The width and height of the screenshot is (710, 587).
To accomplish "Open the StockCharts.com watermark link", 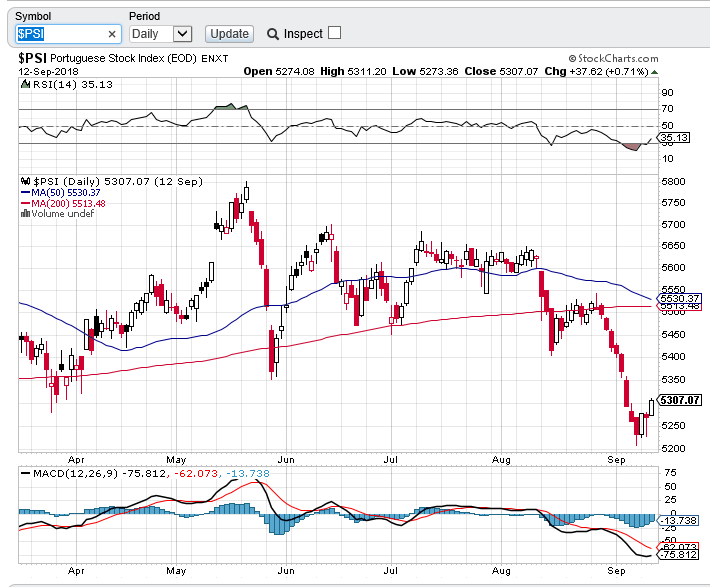I will (x=613, y=58).
